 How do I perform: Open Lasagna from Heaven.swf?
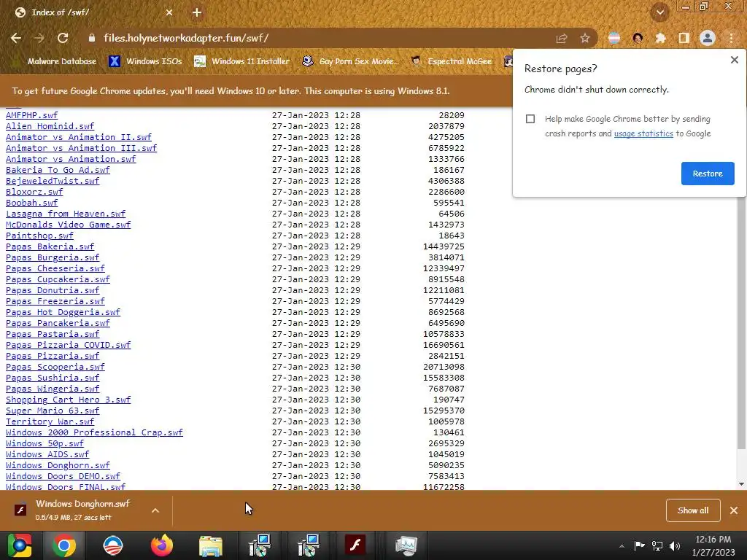pos(66,214)
